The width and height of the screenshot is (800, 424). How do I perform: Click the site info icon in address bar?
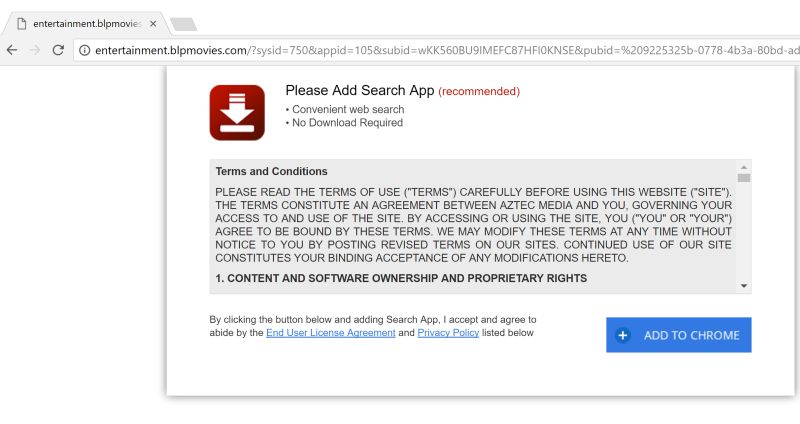coord(85,50)
